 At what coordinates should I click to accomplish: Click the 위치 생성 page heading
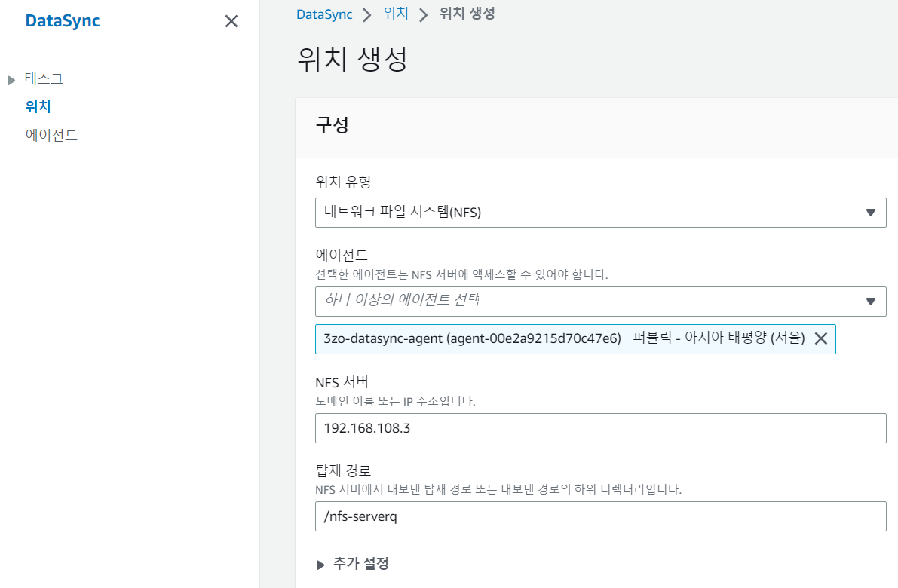[352, 59]
